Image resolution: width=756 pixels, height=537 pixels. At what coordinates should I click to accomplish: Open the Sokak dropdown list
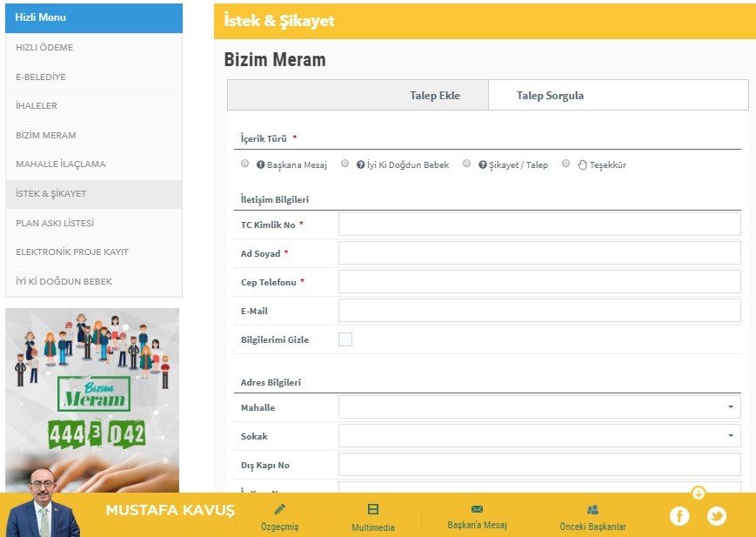click(x=539, y=435)
